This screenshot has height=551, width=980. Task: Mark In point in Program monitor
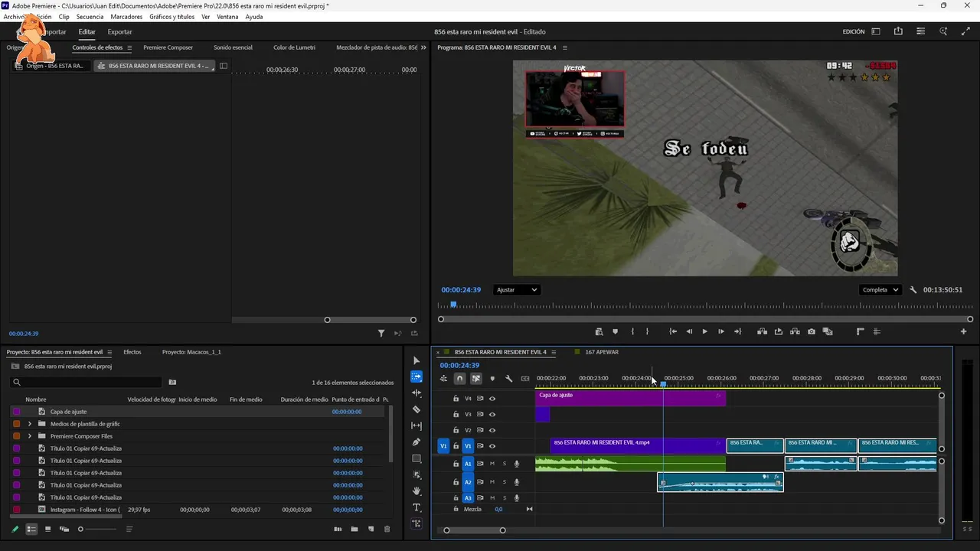click(x=632, y=331)
